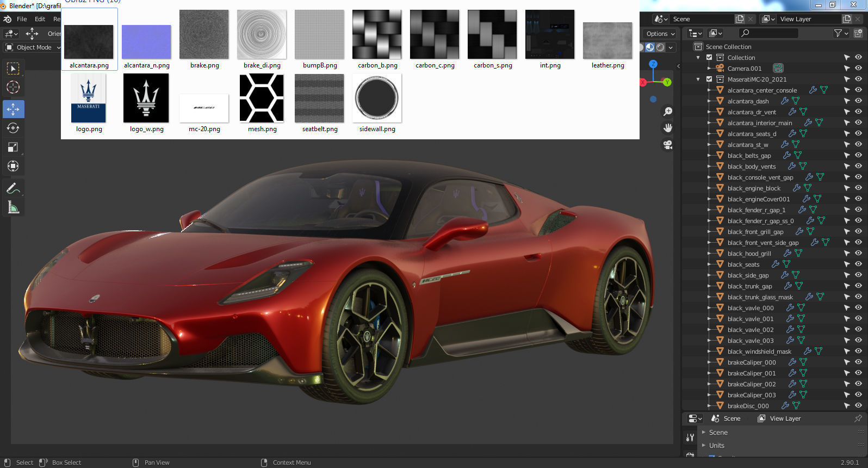Select brakeCaliper_000 object

tap(752, 362)
